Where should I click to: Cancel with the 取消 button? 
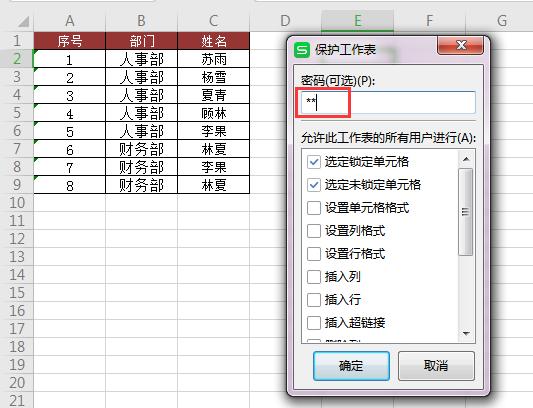(436, 366)
